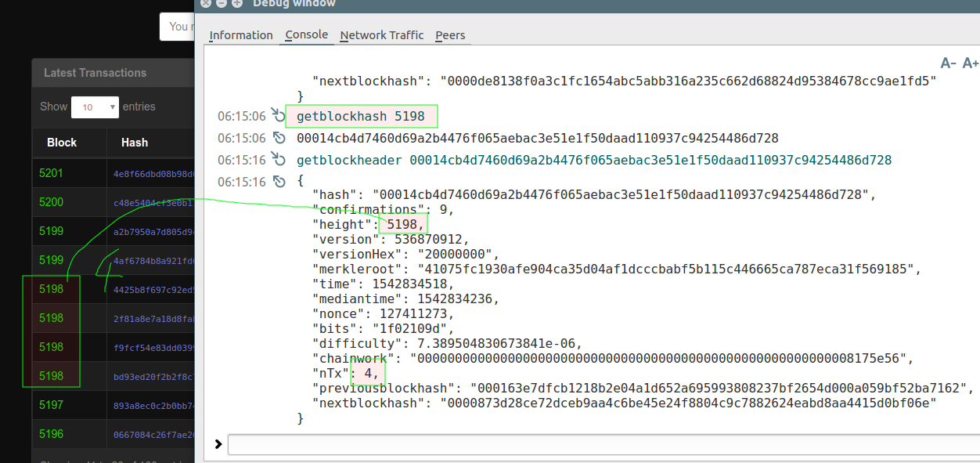Click the Latest Transactions panel heading

[x=95, y=73]
